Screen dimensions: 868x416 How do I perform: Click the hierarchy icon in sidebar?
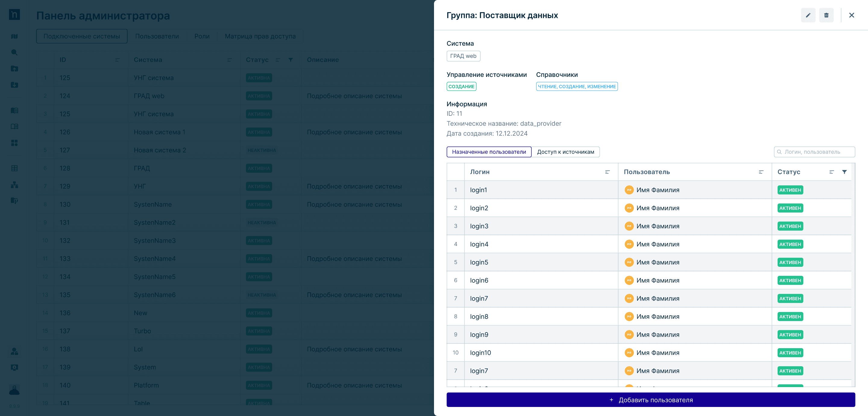pyautogui.click(x=14, y=184)
